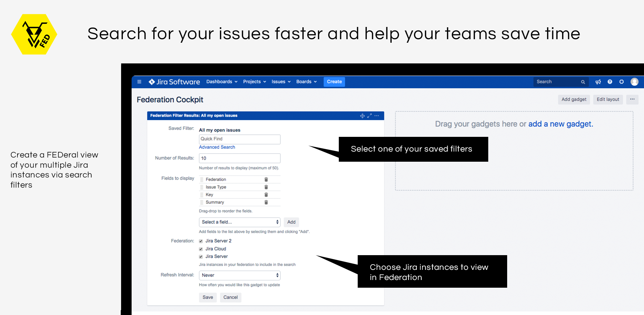This screenshot has width=644, height=315.
Task: Click the Add gadget button
Action: pyautogui.click(x=574, y=99)
